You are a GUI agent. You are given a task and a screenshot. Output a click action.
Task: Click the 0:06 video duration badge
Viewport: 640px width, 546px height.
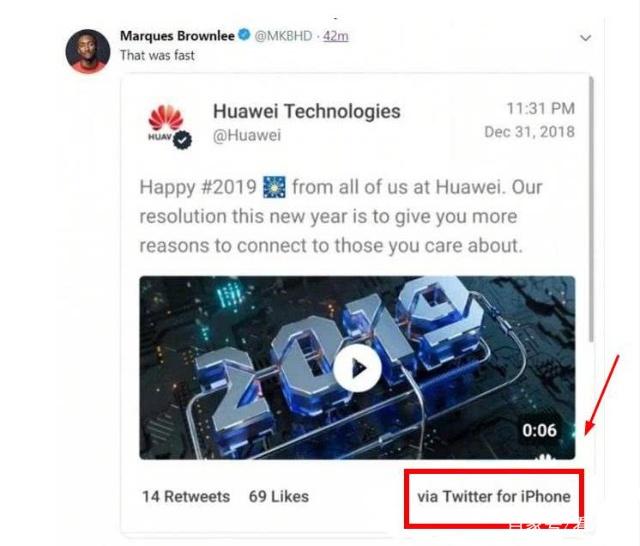539,430
